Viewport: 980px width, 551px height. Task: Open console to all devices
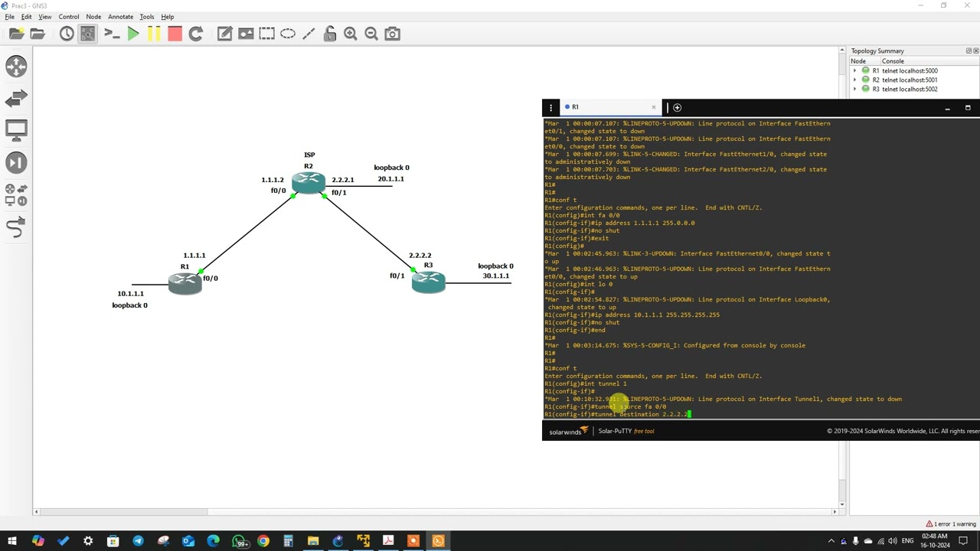[112, 34]
